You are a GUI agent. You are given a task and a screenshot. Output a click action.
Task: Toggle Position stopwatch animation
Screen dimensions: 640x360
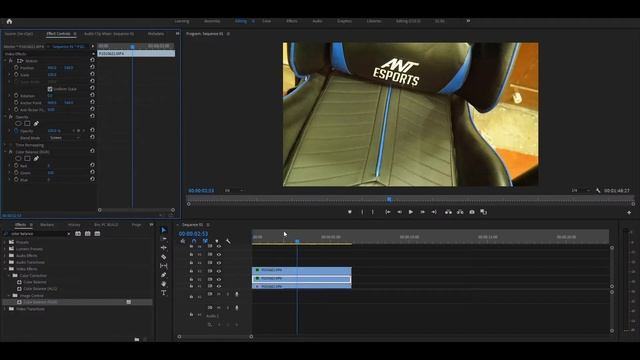(x=16, y=68)
